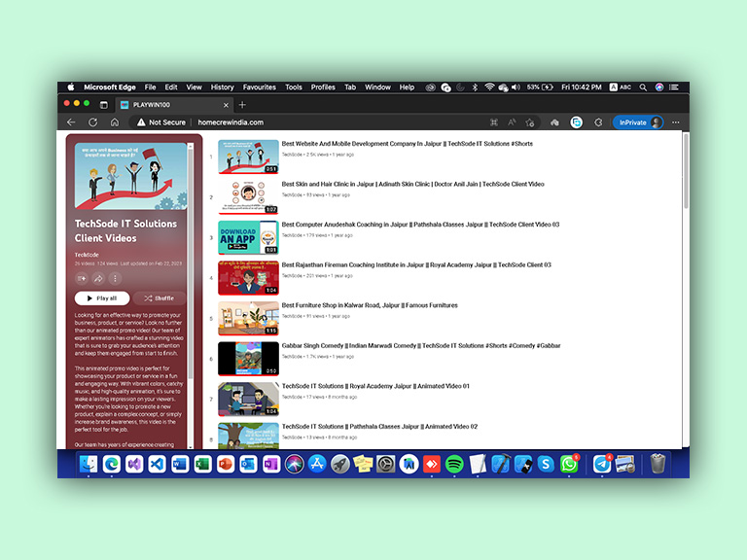Click the page vertical scrollbar
The width and height of the screenshot is (747, 560).
686,171
